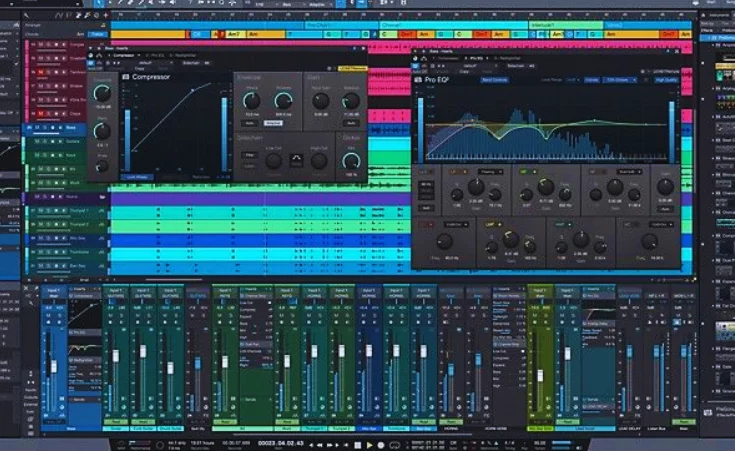Image resolution: width=735 pixels, height=451 pixels.
Task: Click the Alto Sax channel fader
Action: tap(369, 350)
